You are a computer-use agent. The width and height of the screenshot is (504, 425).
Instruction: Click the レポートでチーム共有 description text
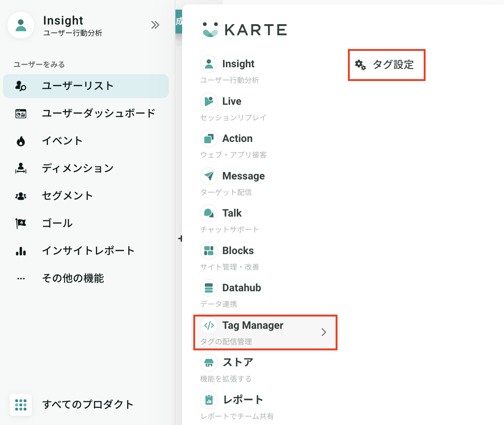pyautogui.click(x=237, y=416)
